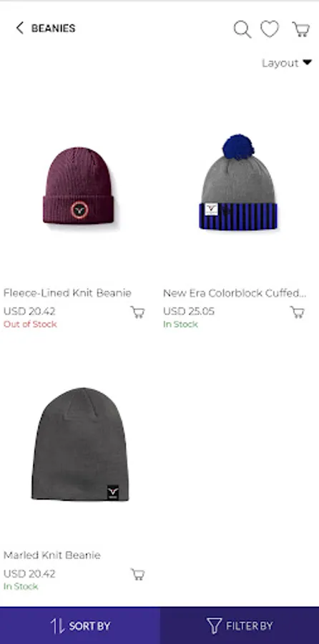Open the Layout options menu
This screenshot has width=319, height=644.
coord(287,63)
